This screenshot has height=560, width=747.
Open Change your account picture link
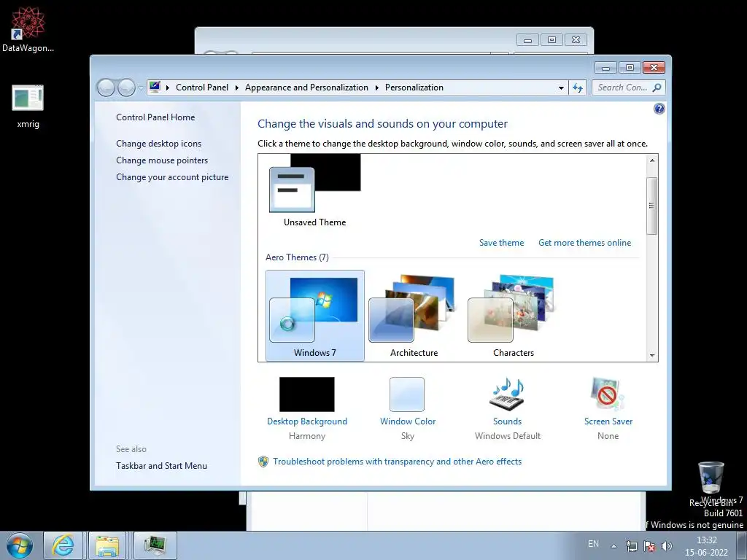click(x=172, y=176)
